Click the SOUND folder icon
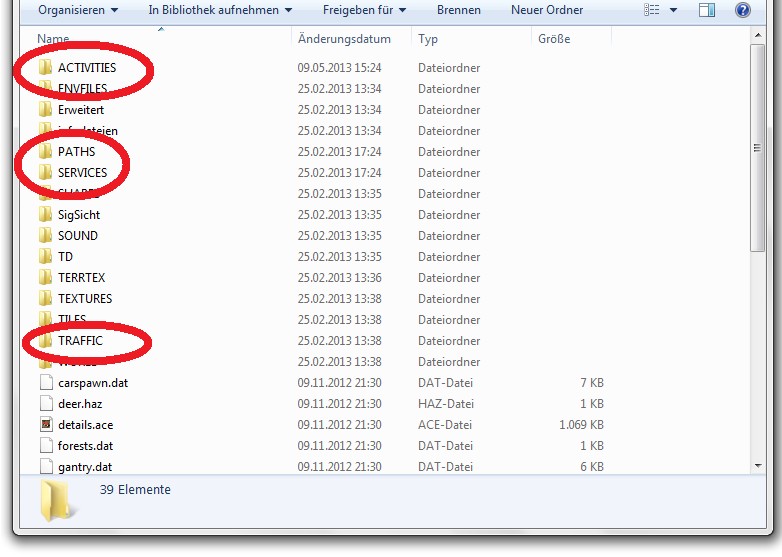This screenshot has height=557, width=782. click(45, 236)
